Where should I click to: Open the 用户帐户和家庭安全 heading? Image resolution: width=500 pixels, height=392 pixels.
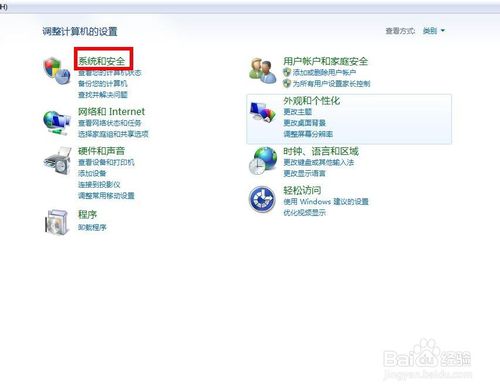[325, 61]
